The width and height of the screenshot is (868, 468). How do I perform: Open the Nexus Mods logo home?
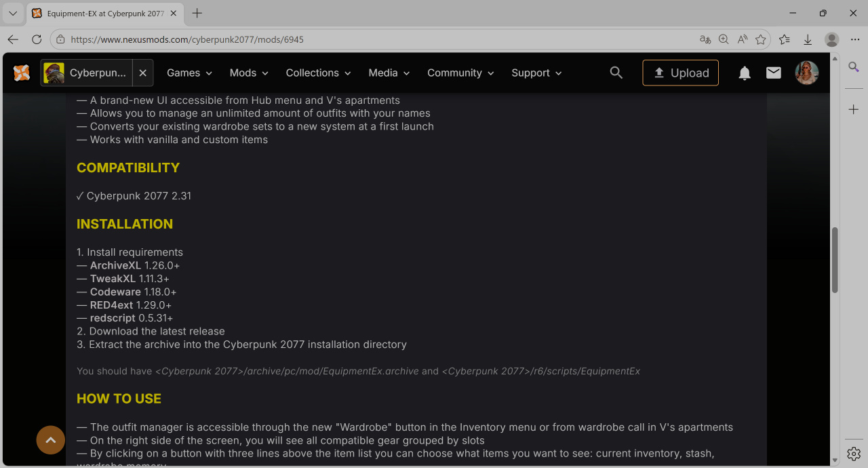pyautogui.click(x=22, y=73)
